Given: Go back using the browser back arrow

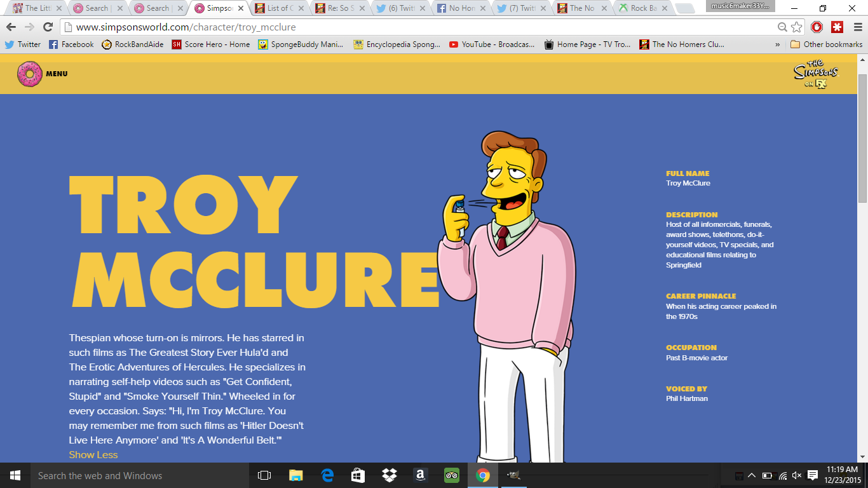Looking at the screenshot, I should point(11,27).
